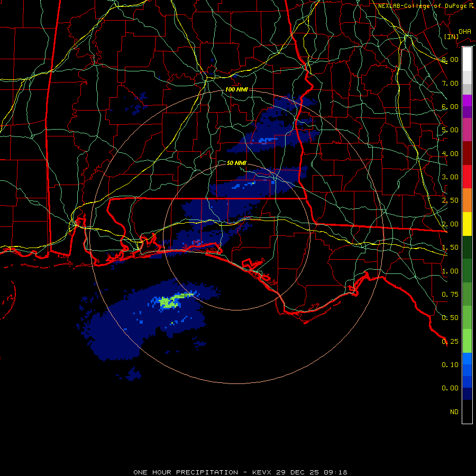Click the 0.25 legend value

(x=450, y=342)
